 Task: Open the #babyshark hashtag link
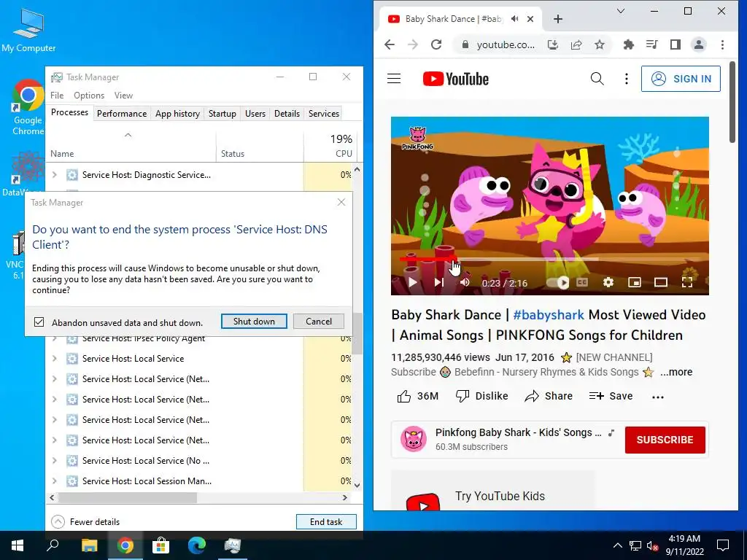(x=549, y=315)
